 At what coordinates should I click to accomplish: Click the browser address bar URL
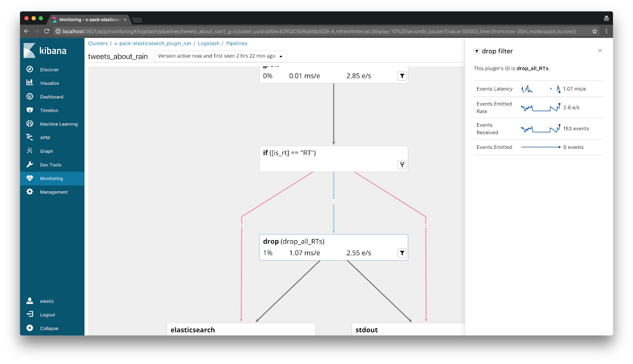coord(319,31)
